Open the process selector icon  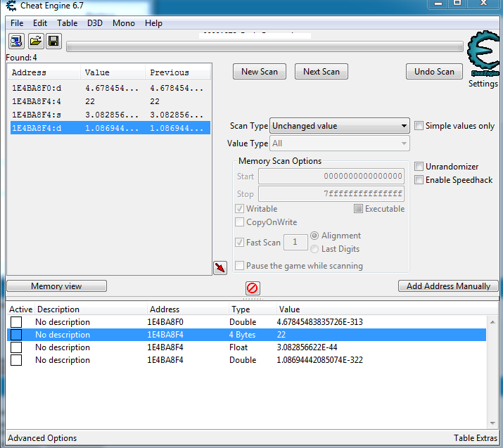pos(16,41)
